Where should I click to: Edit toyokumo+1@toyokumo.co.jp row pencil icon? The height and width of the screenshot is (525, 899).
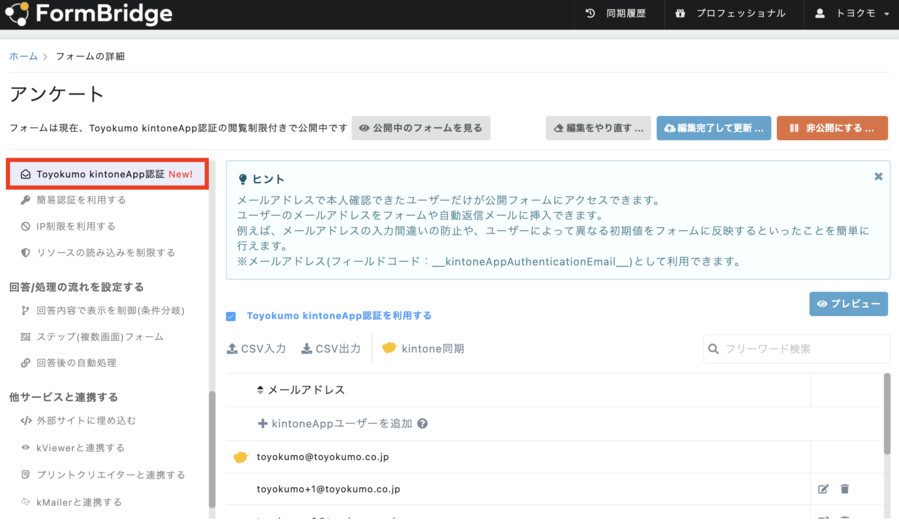[823, 489]
